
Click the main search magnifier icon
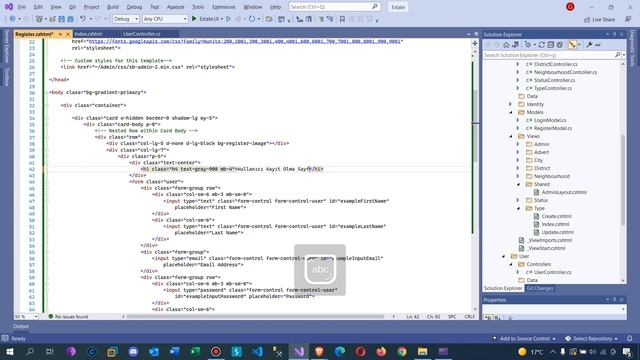[x=375, y=7]
